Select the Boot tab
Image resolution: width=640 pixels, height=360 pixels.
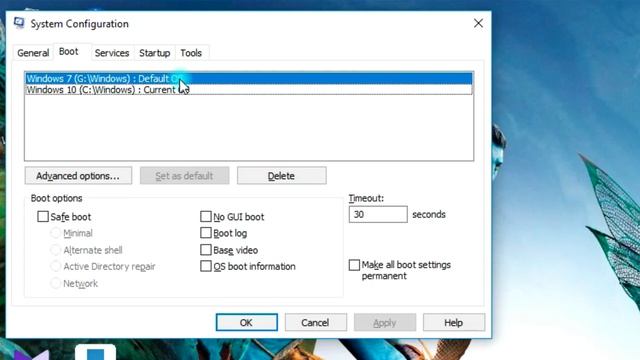coord(69,52)
